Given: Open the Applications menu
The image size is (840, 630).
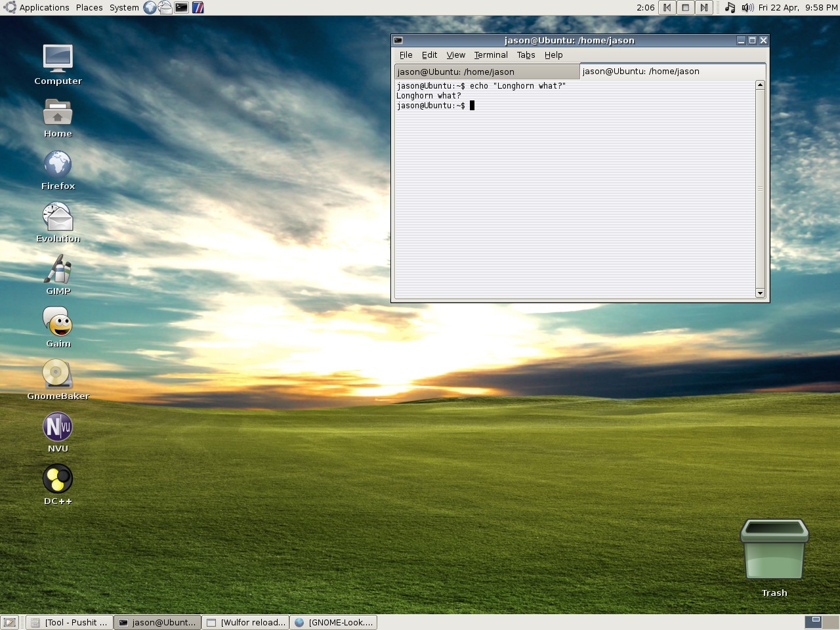Looking at the screenshot, I should pos(44,8).
